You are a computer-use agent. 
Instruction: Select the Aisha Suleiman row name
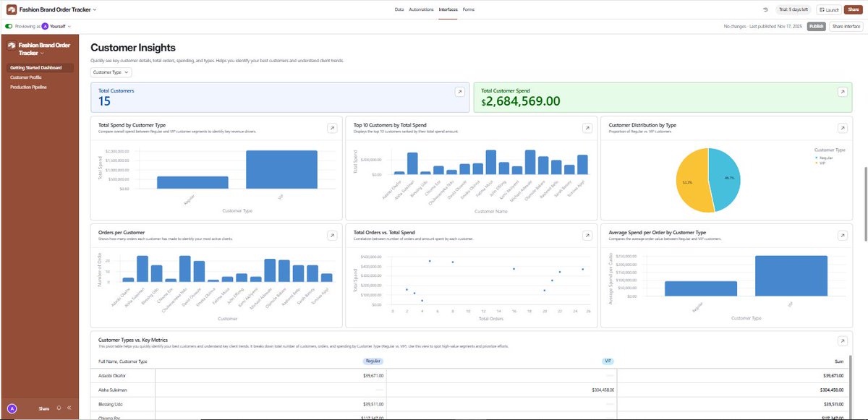pyautogui.click(x=113, y=390)
